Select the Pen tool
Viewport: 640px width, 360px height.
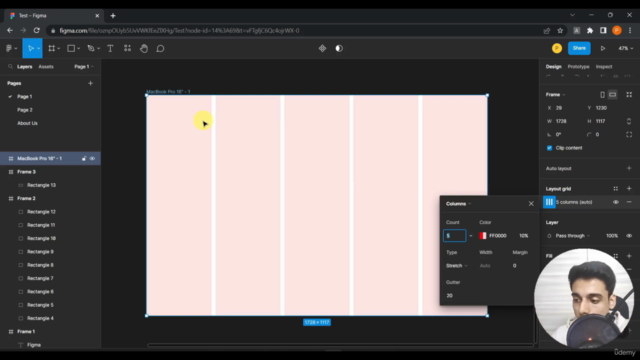[x=91, y=48]
